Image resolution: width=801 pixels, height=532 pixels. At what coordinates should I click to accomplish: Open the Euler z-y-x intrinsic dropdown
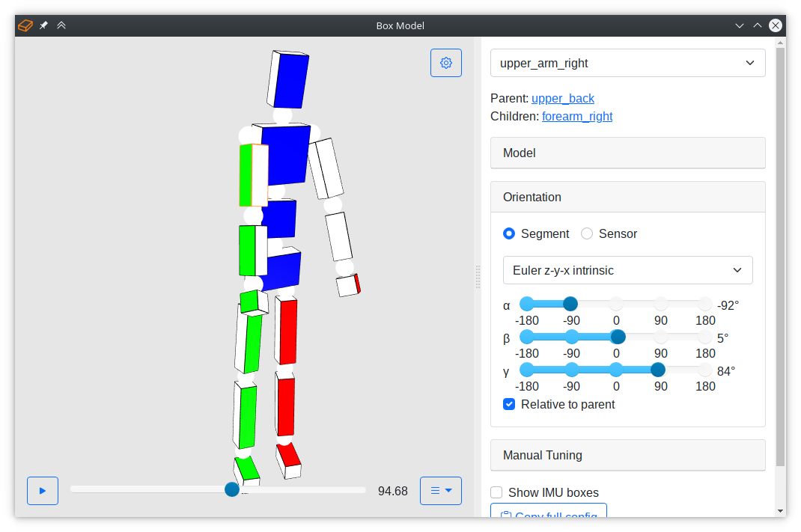pos(627,270)
